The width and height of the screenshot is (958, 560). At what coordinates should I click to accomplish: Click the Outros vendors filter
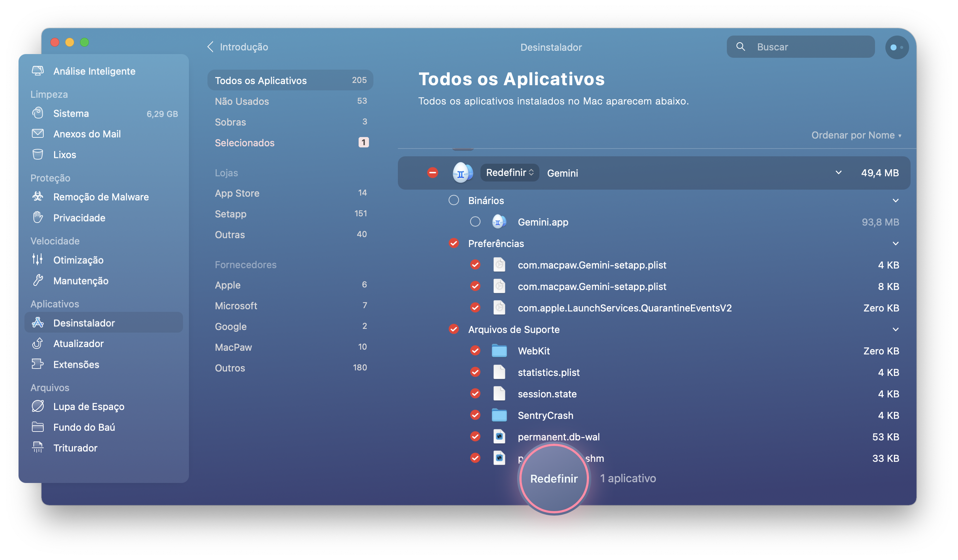pos(290,368)
